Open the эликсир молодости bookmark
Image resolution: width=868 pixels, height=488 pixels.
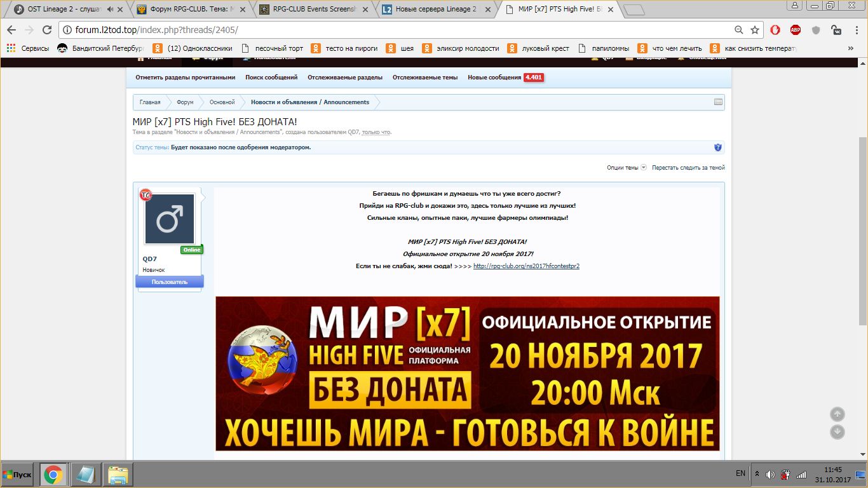tap(461, 48)
